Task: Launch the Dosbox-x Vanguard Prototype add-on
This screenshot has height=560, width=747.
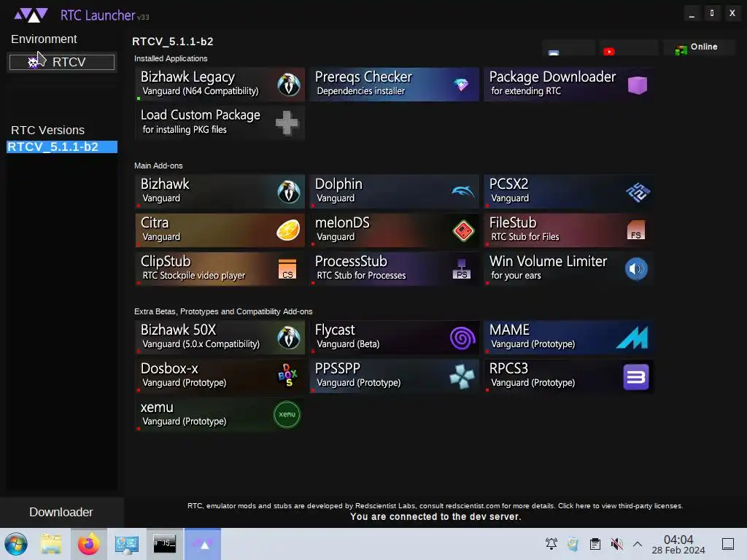Action: pyautogui.click(x=220, y=376)
